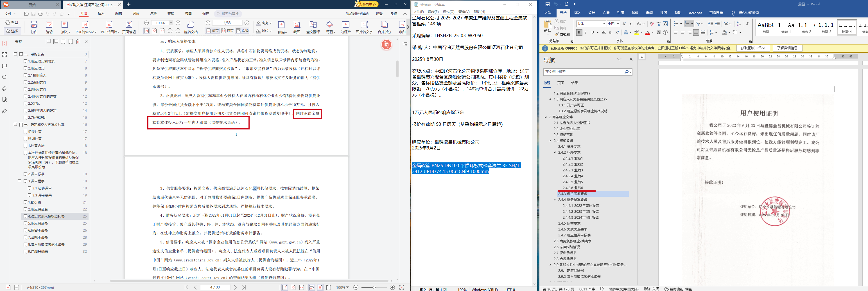Collapse the 一、采购公告 bookmark tree node
This screenshot has height=291, width=868.
pos(15,54)
